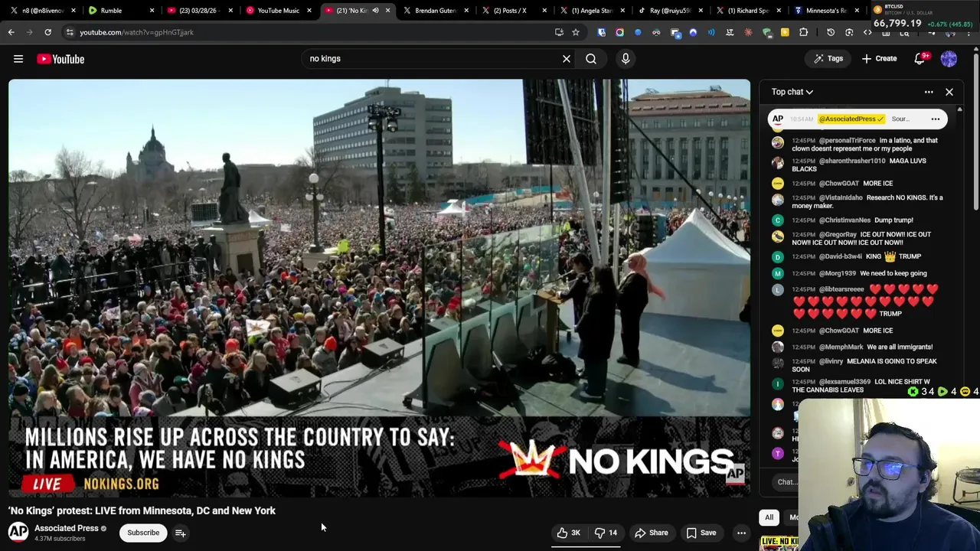
Task: Run search with the magnifier button
Action: (x=591, y=59)
